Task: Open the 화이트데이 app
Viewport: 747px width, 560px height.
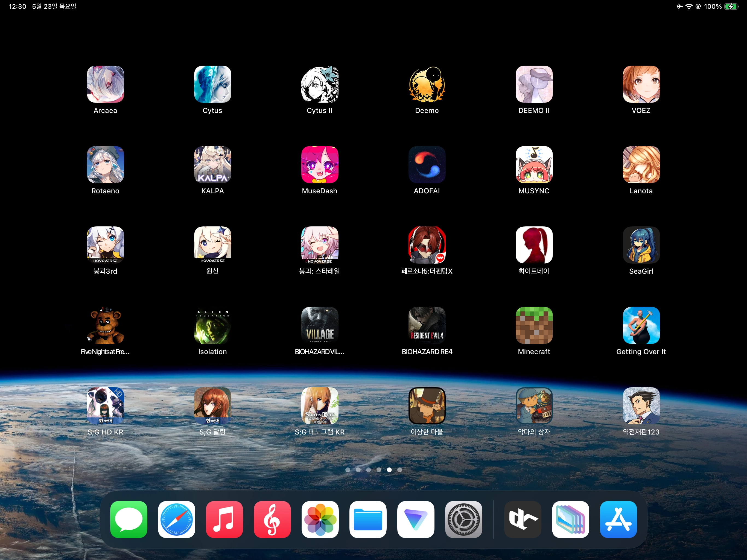Action: coord(534,245)
